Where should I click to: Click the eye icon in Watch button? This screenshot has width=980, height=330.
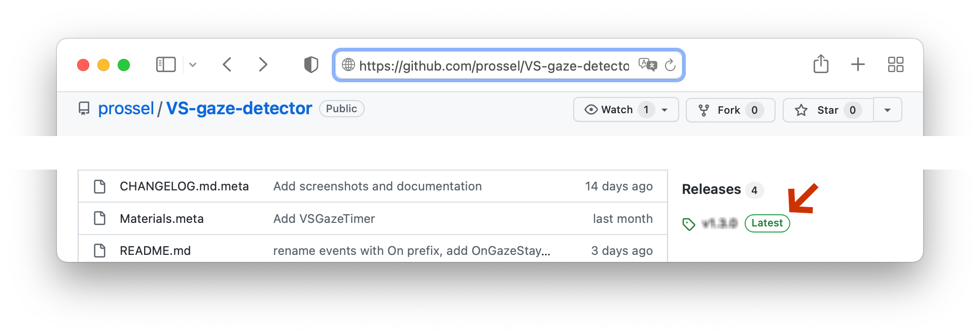(590, 110)
